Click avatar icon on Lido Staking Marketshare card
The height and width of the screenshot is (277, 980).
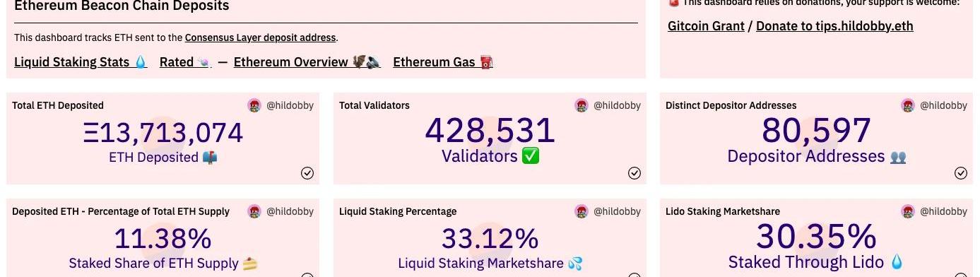click(908, 211)
